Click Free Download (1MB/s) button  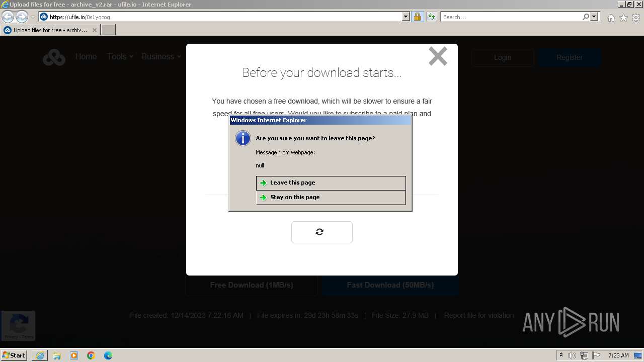(252, 285)
